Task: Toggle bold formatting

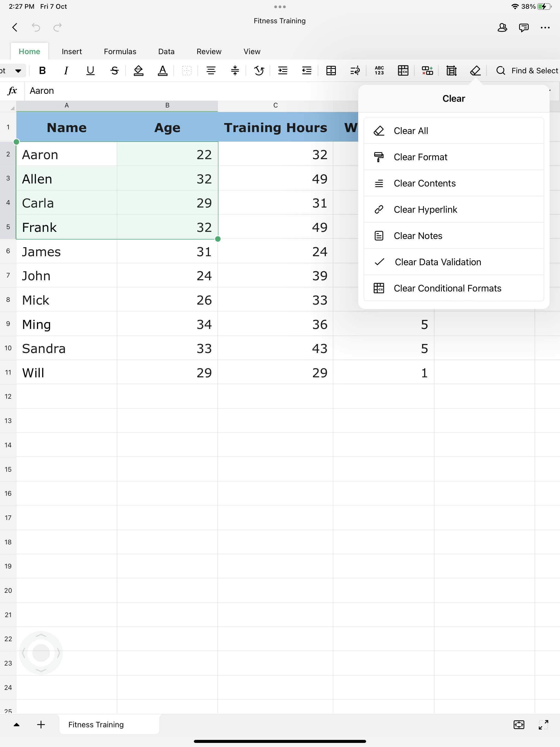Action: [42, 71]
